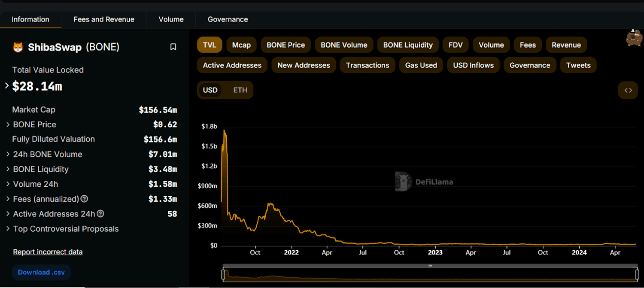This screenshot has width=644, height=288.
Task: Enable the BONE Liquidity chart series
Action: (x=408, y=45)
